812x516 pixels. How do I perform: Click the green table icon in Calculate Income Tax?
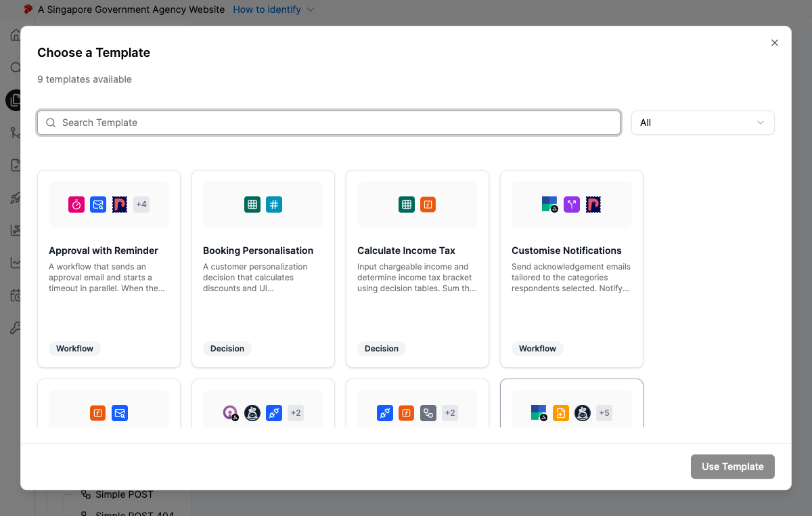point(407,205)
